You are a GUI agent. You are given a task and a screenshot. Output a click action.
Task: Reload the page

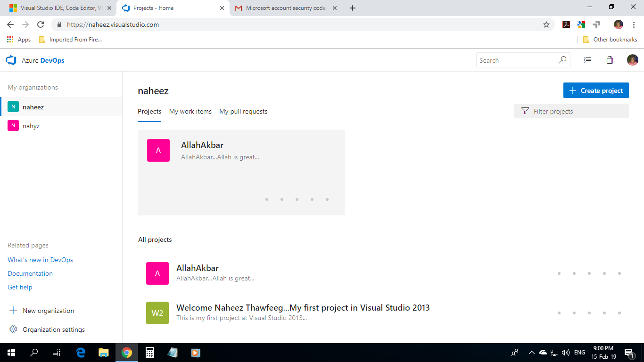point(41,25)
